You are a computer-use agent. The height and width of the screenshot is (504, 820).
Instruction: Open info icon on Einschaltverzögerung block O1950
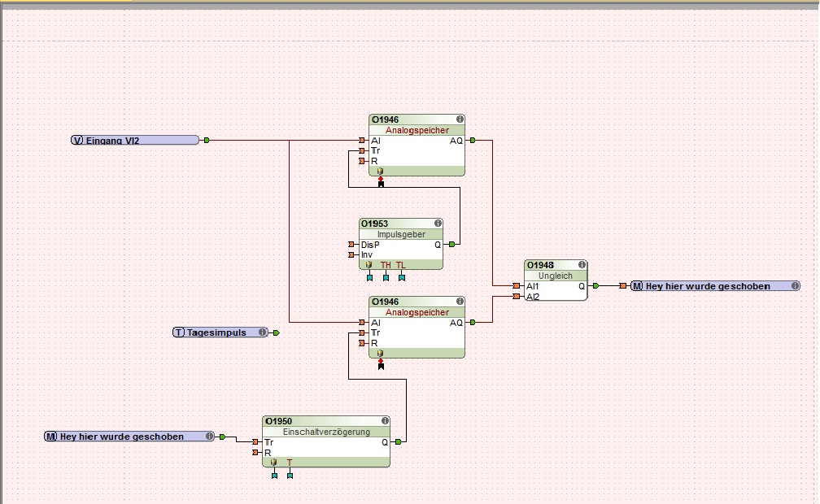pyautogui.click(x=385, y=421)
